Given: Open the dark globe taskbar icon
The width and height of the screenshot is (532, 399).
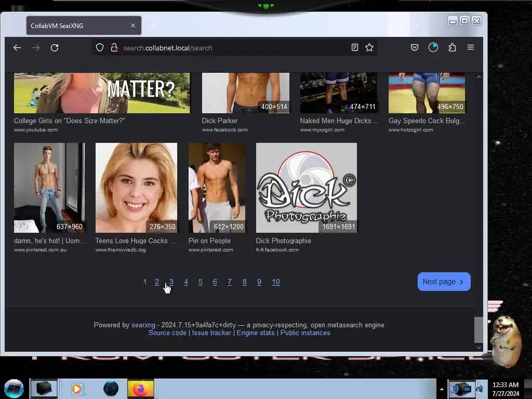Looking at the screenshot, I should (x=111, y=389).
